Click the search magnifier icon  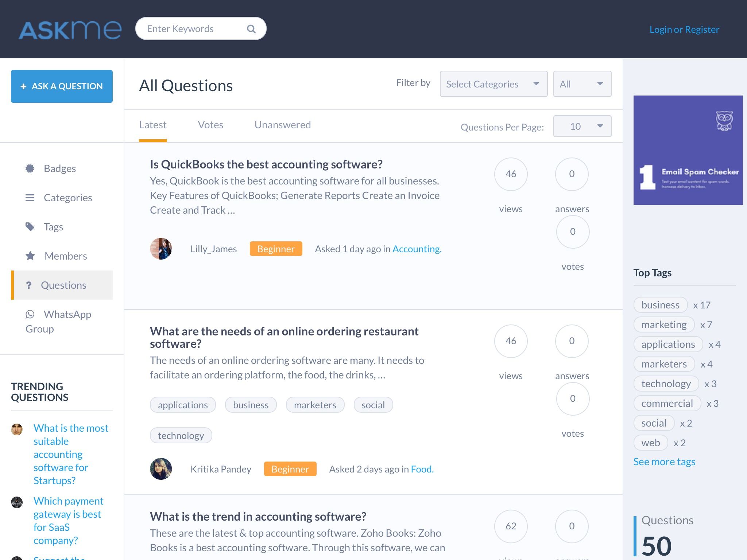tap(251, 29)
